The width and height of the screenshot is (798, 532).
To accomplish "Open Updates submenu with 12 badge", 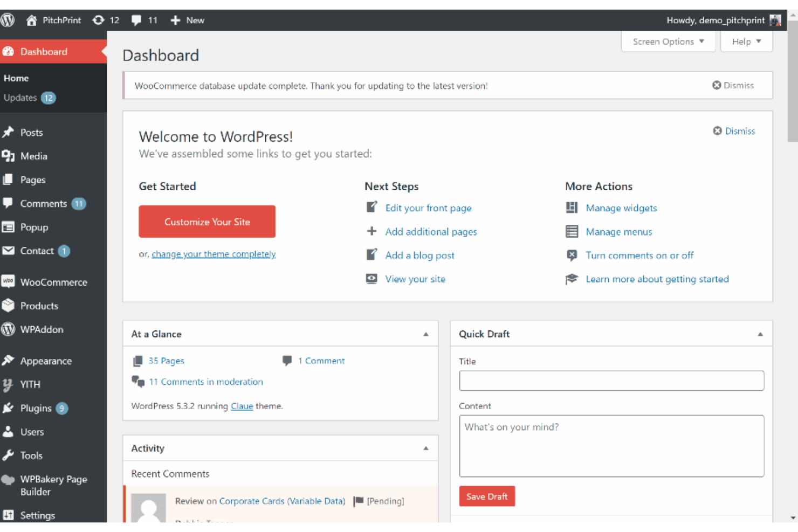I will coord(30,98).
